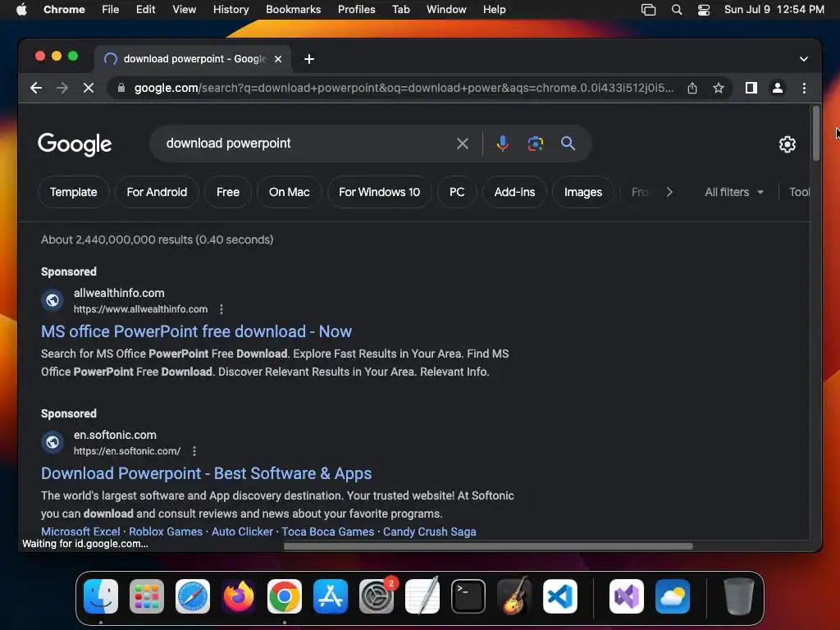Viewport: 840px width, 630px height.
Task: Show more filter chips with right chevron
Action: pos(669,192)
